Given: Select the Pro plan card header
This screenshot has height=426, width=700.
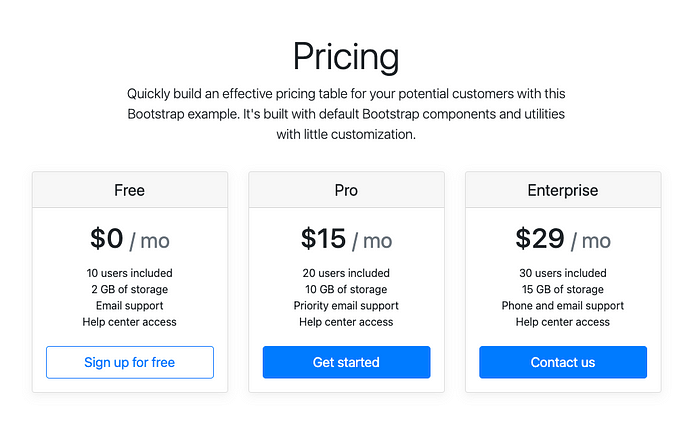Looking at the screenshot, I should pos(346,190).
